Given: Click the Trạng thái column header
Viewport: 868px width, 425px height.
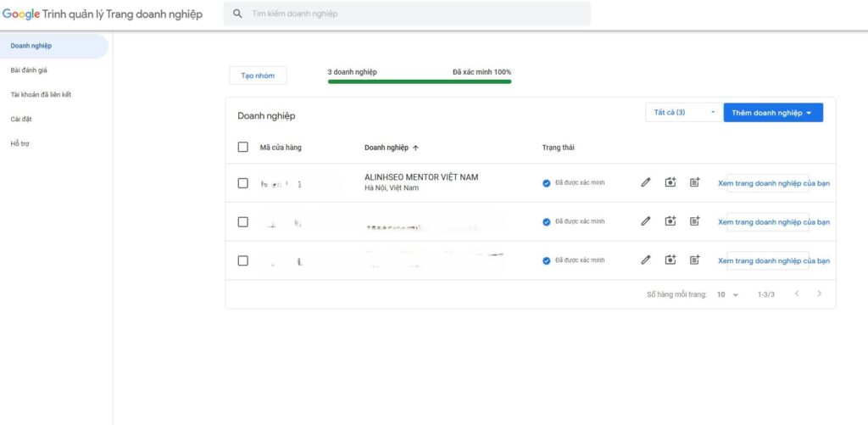Looking at the screenshot, I should pos(558,148).
